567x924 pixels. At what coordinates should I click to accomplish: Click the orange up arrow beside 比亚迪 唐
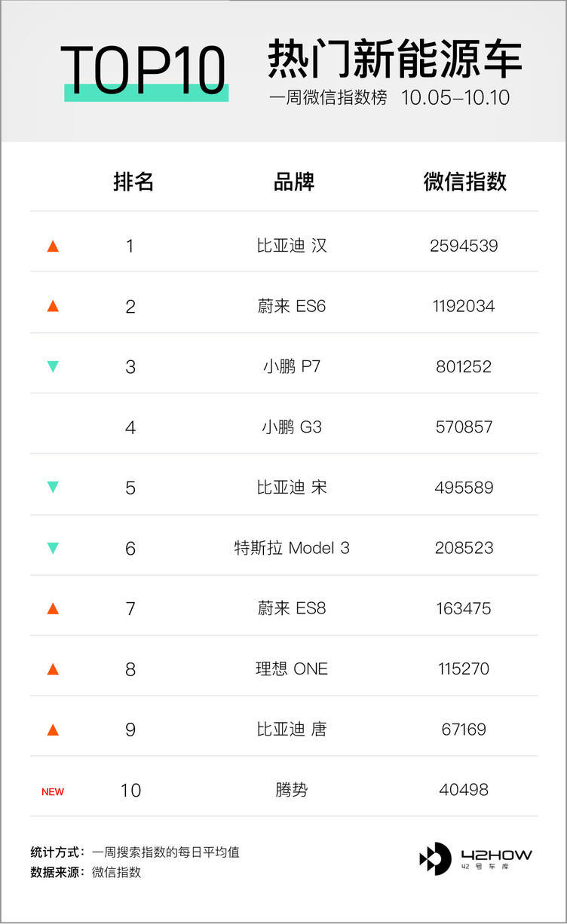click(53, 729)
